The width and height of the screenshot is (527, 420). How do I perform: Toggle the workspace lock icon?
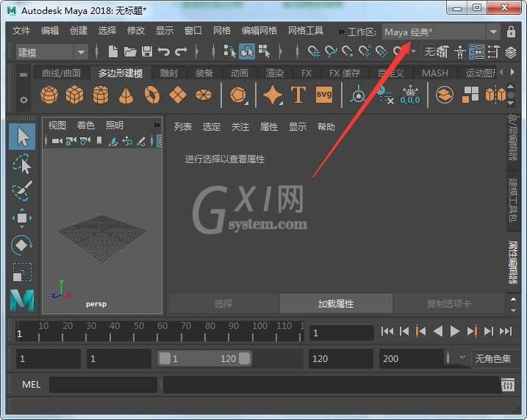[x=511, y=32]
